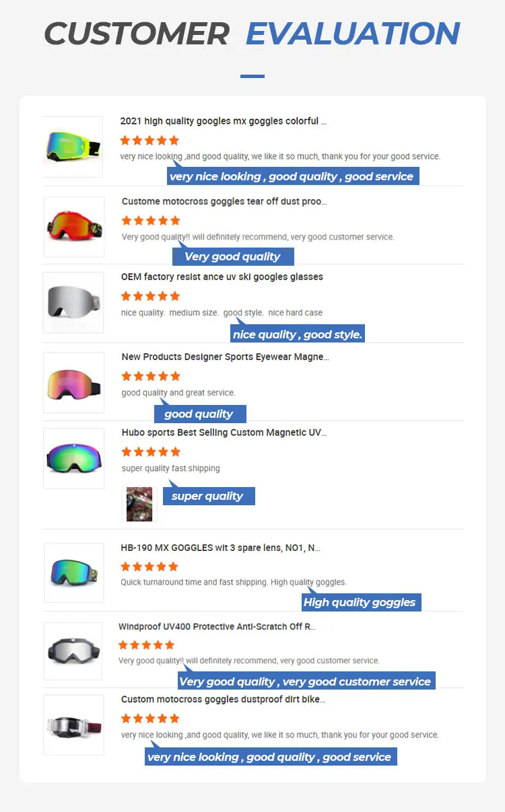Image resolution: width=505 pixels, height=812 pixels.
Task: Open the review photo under super quality review
Action: tap(139, 504)
